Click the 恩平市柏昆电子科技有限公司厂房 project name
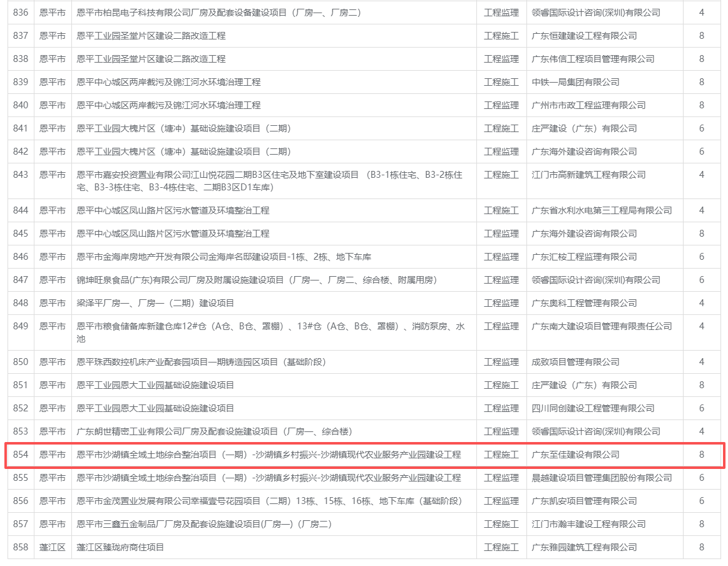Screen dimensions: 728x566 (x=218, y=13)
